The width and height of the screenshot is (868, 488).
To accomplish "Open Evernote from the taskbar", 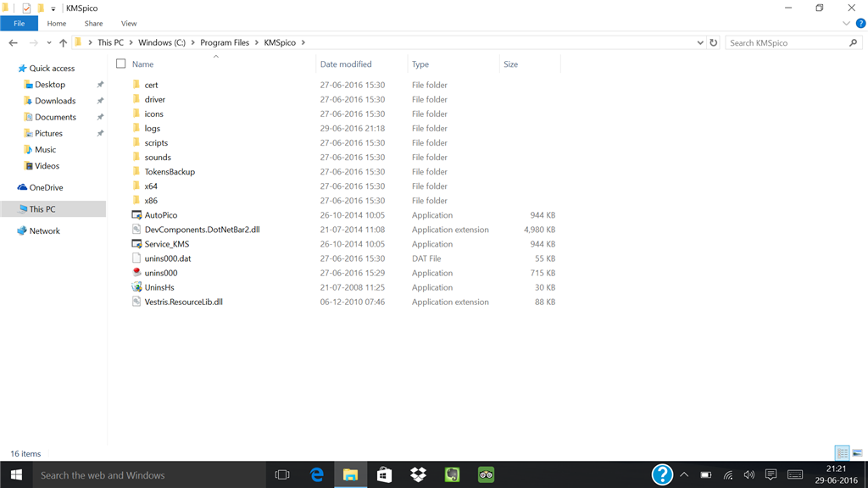I will tap(452, 474).
